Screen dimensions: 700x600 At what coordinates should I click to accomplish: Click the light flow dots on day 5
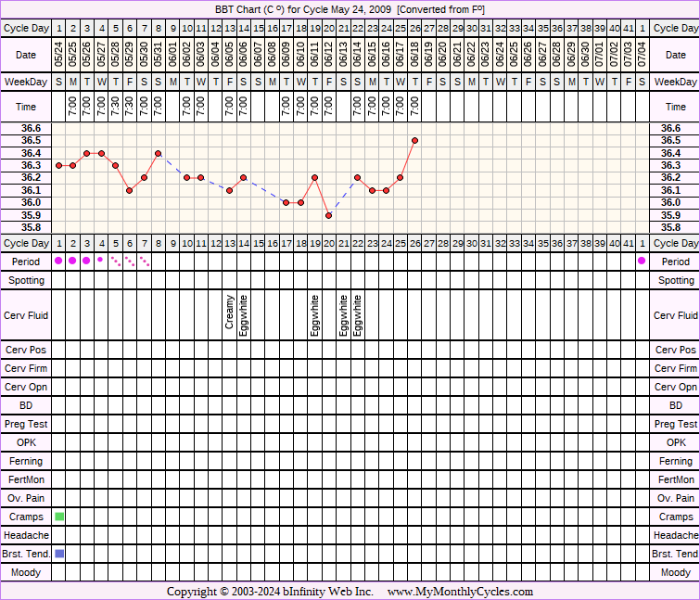click(115, 261)
